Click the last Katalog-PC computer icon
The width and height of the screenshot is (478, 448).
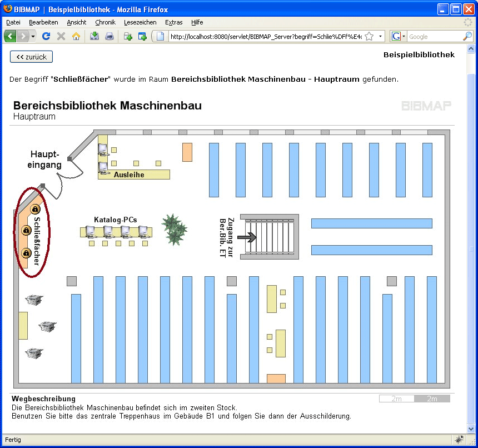pyautogui.click(x=143, y=232)
